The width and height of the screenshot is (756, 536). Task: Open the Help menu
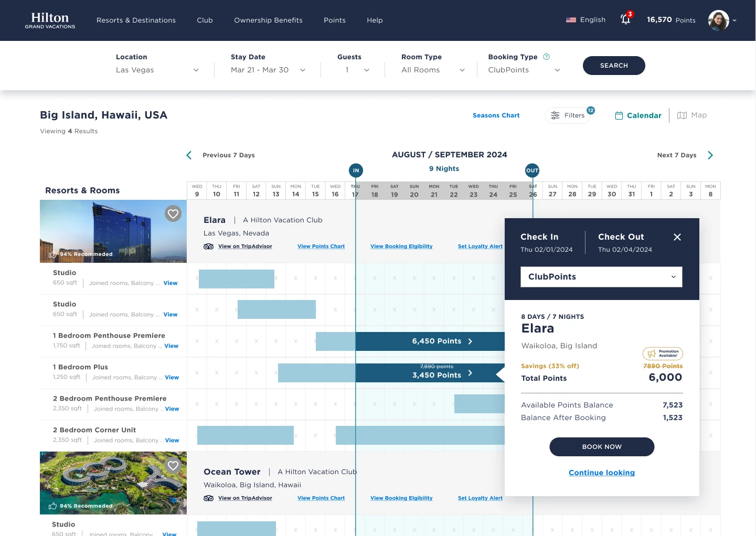click(375, 20)
